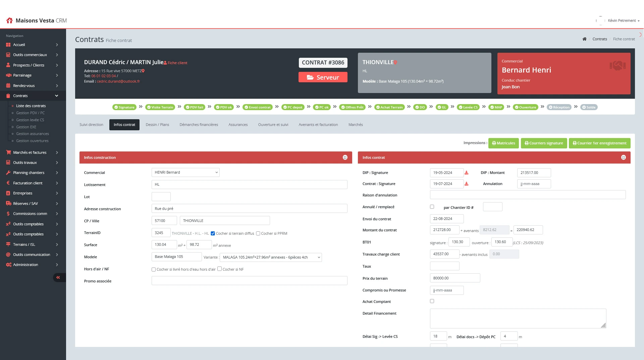The height and width of the screenshot is (360, 644).
Task: Enable the Achat Comptant checkbox
Action: (x=432, y=301)
